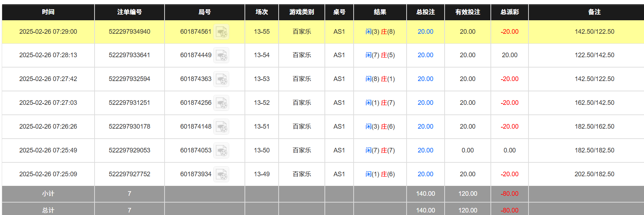Sort records by the 时间 column header
The height and width of the screenshot is (215, 644).
click(x=48, y=12)
